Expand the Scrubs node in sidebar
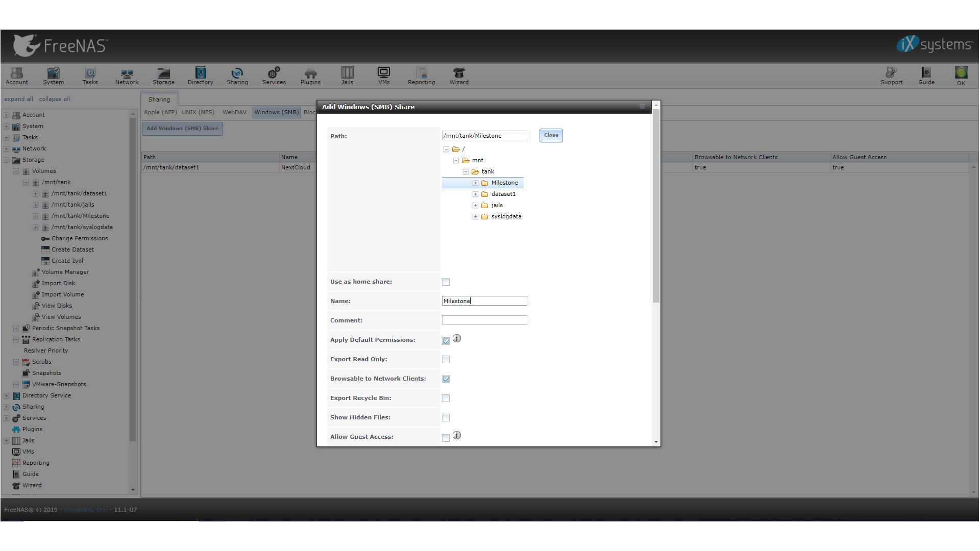This screenshot has height=551, width=980. [x=16, y=362]
